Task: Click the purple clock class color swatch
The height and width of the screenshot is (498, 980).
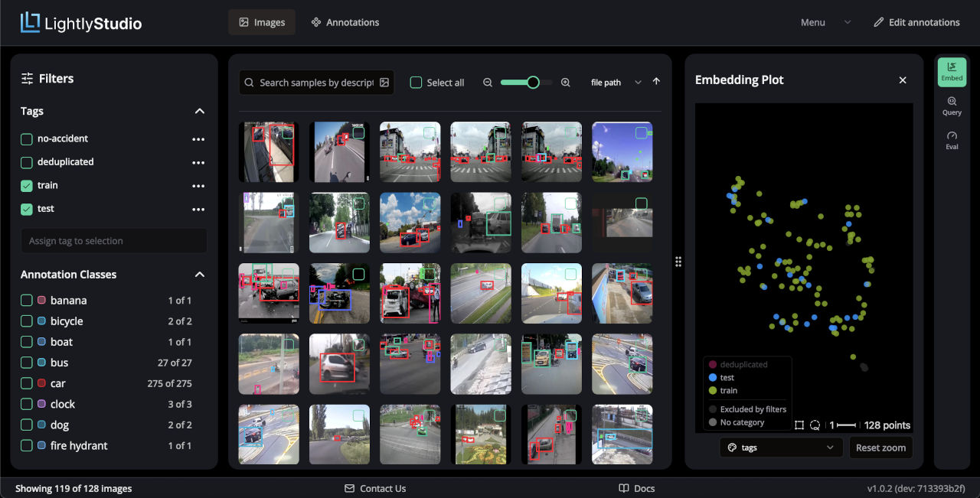Action: click(x=41, y=404)
